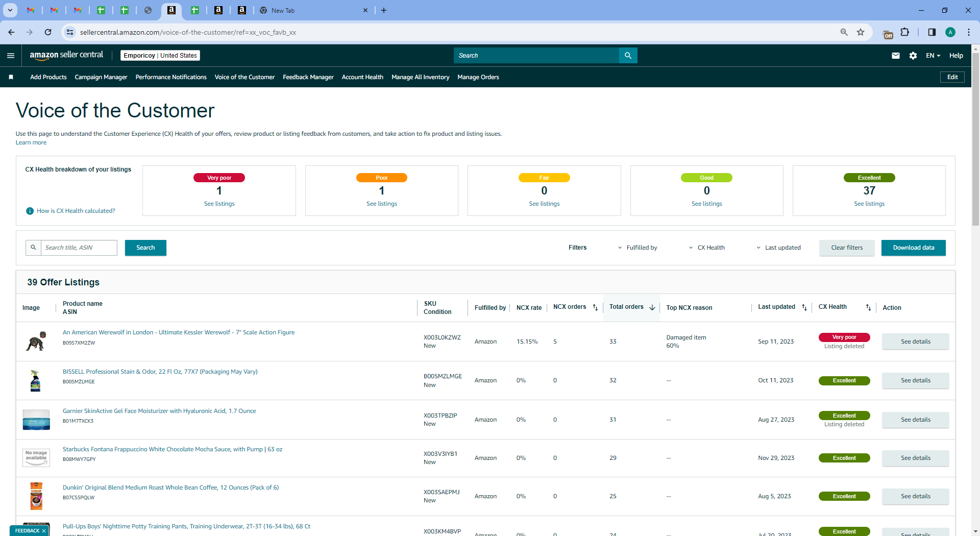Open the Chrome side panel icon

point(932,32)
